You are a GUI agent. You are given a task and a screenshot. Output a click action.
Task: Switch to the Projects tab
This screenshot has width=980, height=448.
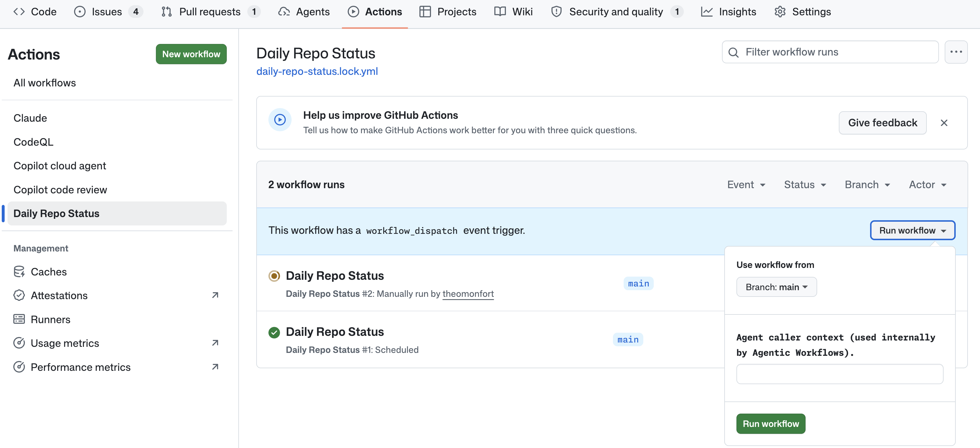click(x=448, y=12)
